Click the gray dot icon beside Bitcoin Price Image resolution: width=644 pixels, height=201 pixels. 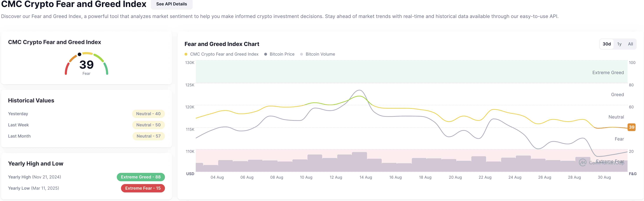[265, 54]
